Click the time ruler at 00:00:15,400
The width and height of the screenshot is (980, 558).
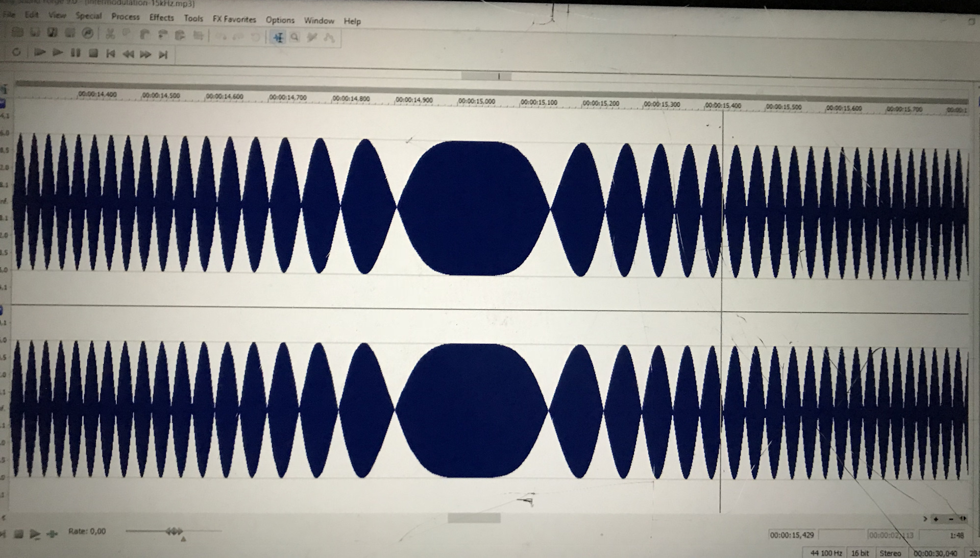723,106
